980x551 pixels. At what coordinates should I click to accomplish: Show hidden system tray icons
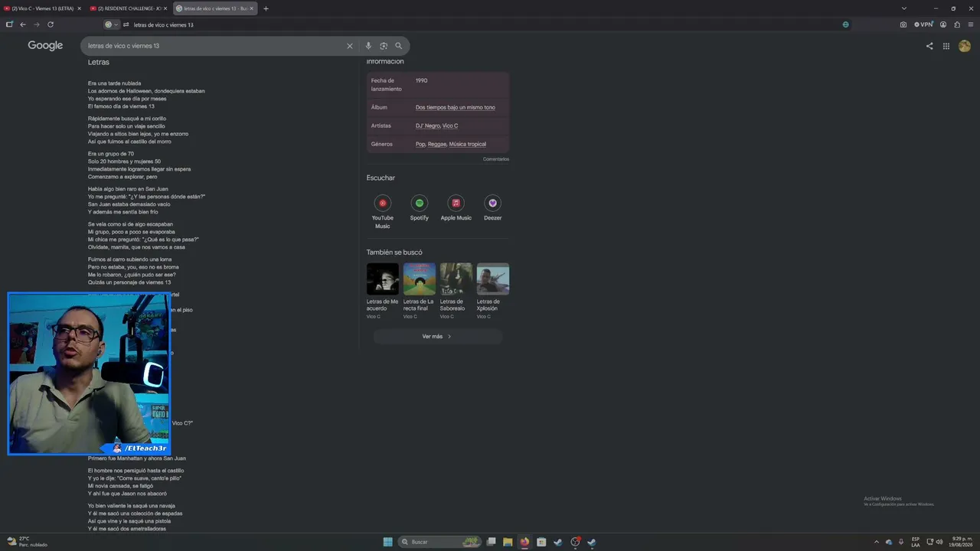point(877,542)
